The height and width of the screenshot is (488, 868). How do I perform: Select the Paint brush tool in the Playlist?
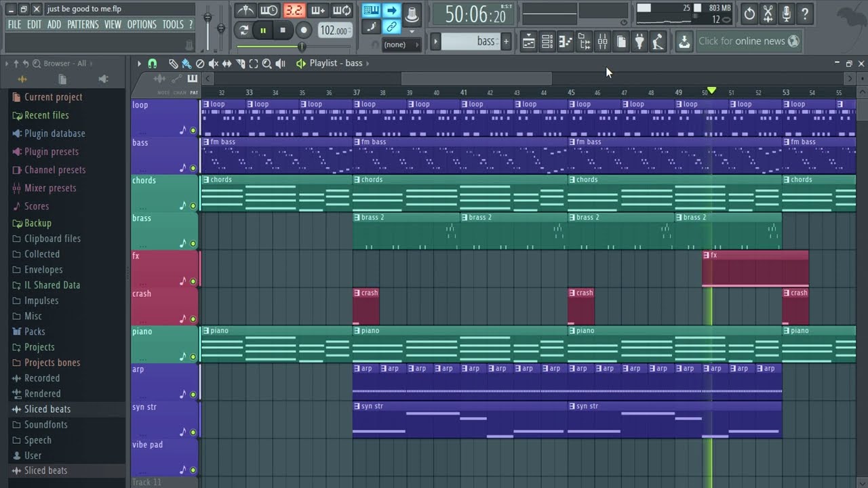186,64
